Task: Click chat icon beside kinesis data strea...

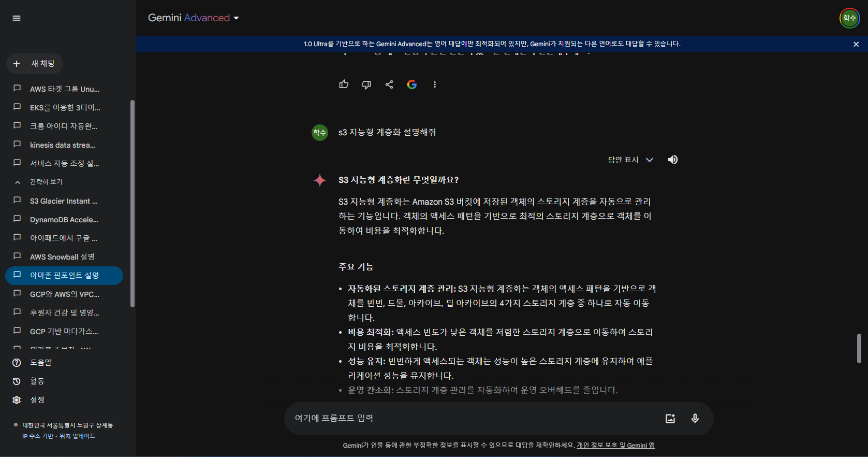Action: point(17,145)
